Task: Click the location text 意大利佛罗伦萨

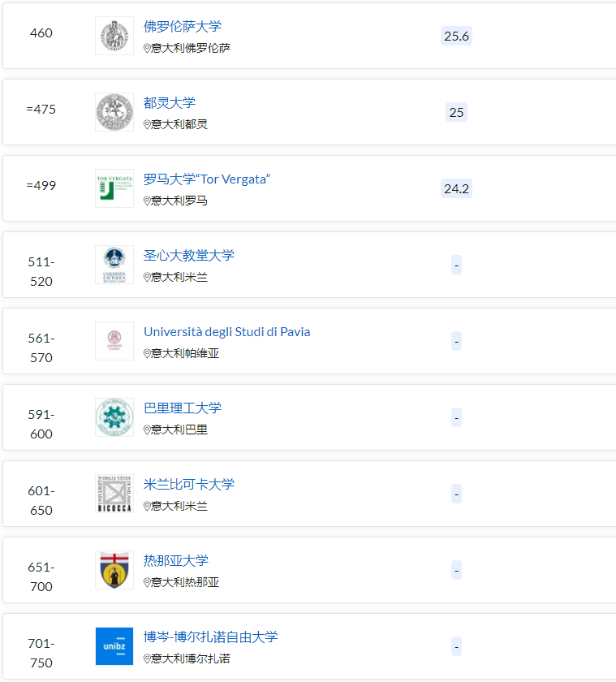Action: [191, 48]
